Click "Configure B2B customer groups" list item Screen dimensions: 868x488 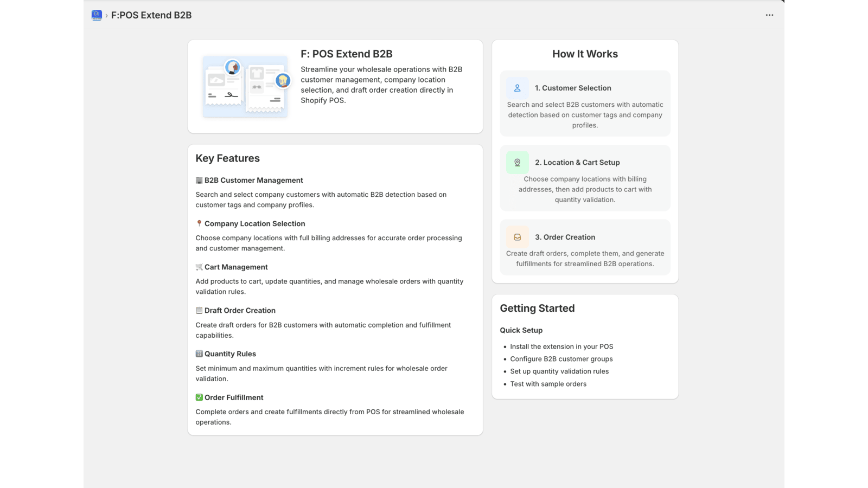(561, 359)
